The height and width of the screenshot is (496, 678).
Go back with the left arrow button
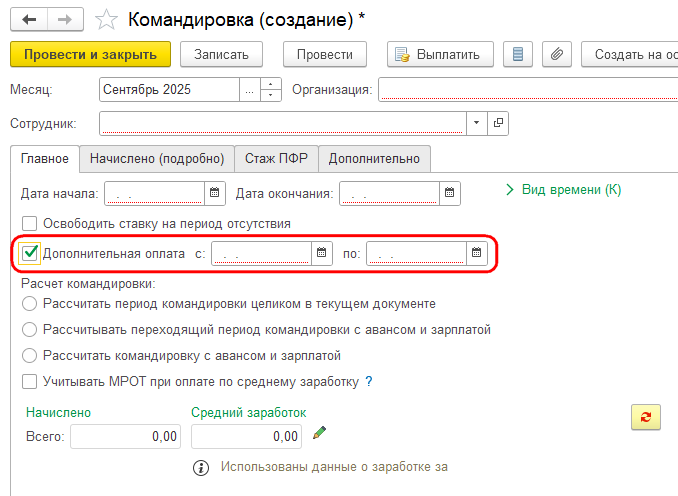[x=29, y=20]
